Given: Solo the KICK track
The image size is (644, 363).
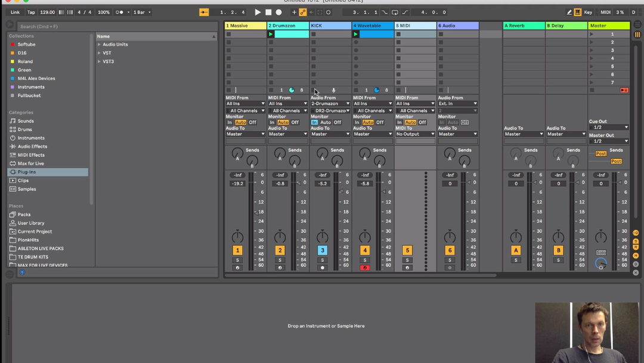Looking at the screenshot, I should click(x=322, y=260).
